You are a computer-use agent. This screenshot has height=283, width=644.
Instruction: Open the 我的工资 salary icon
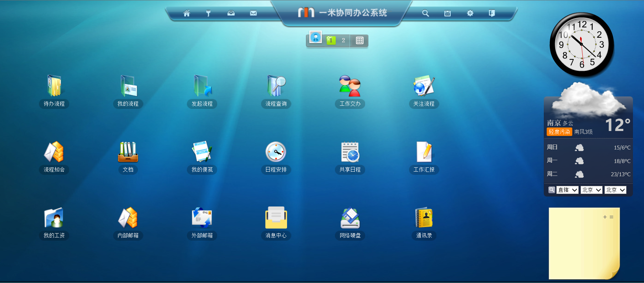pyautogui.click(x=54, y=218)
